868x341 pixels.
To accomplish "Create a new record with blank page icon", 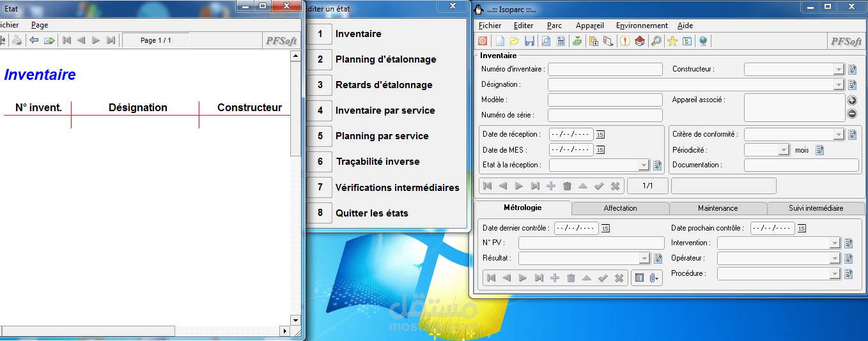I will click(500, 41).
